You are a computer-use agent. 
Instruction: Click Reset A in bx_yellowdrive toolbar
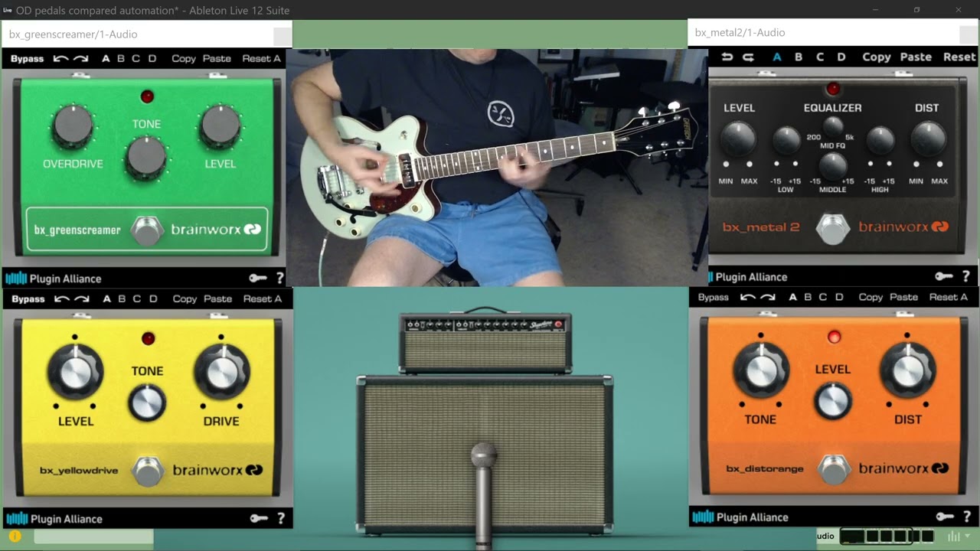263,299
